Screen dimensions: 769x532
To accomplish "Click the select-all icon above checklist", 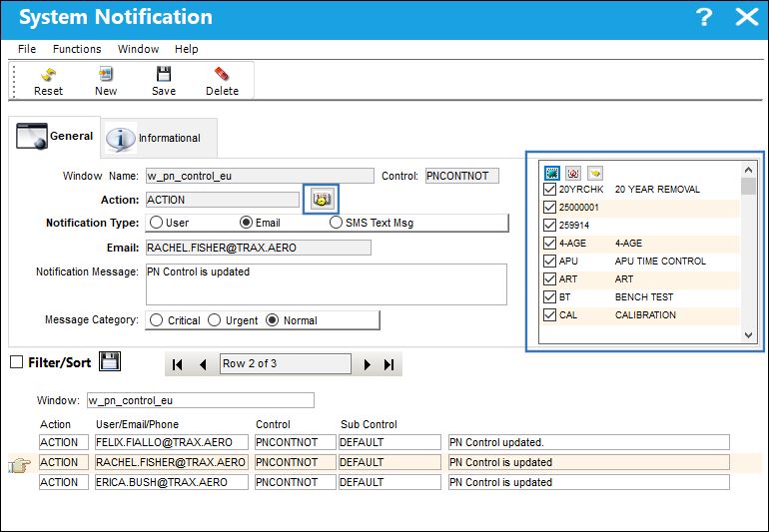I will pyautogui.click(x=551, y=173).
